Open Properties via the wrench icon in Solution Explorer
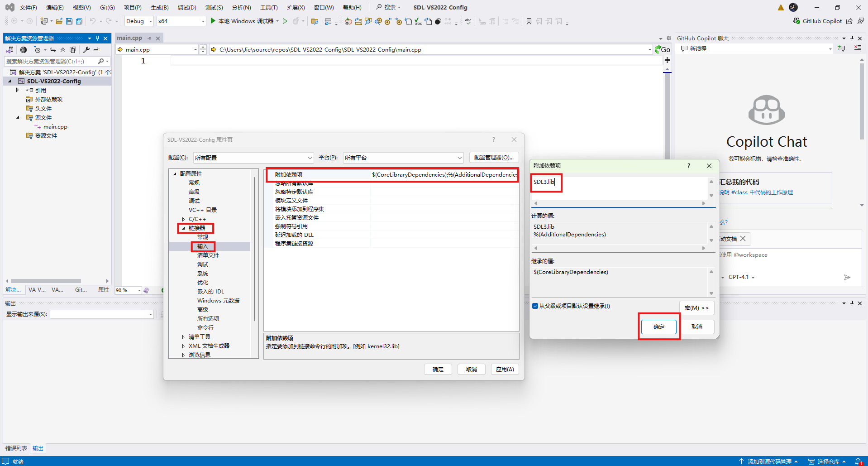 (86, 50)
